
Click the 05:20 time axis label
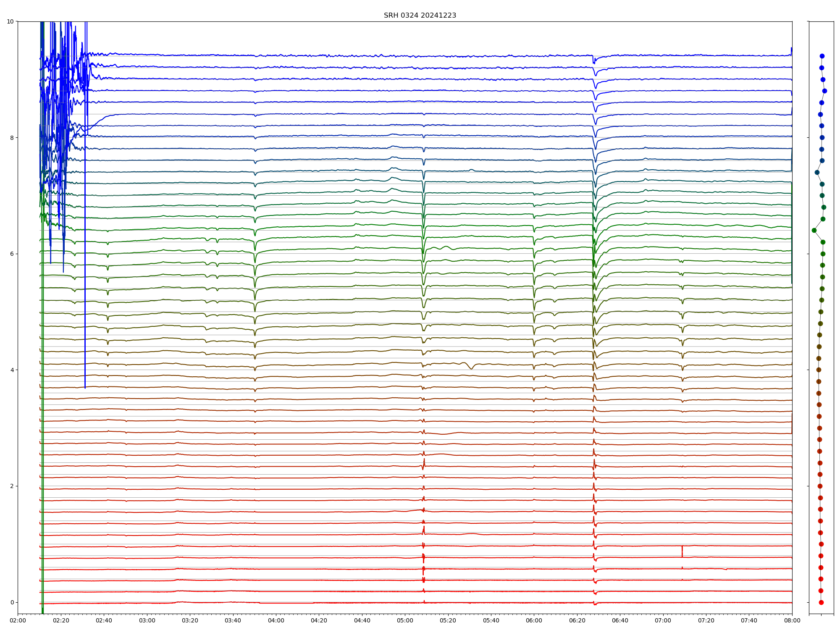448,621
